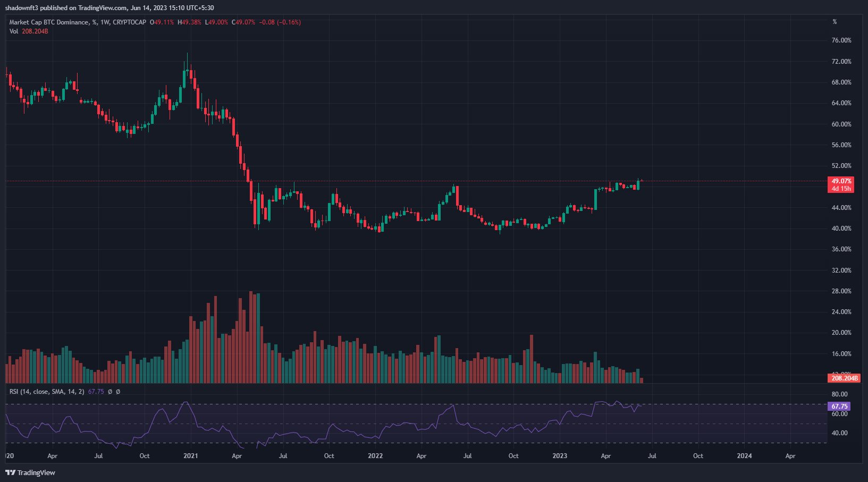Click the 64.00% price axis label

pyautogui.click(x=841, y=103)
